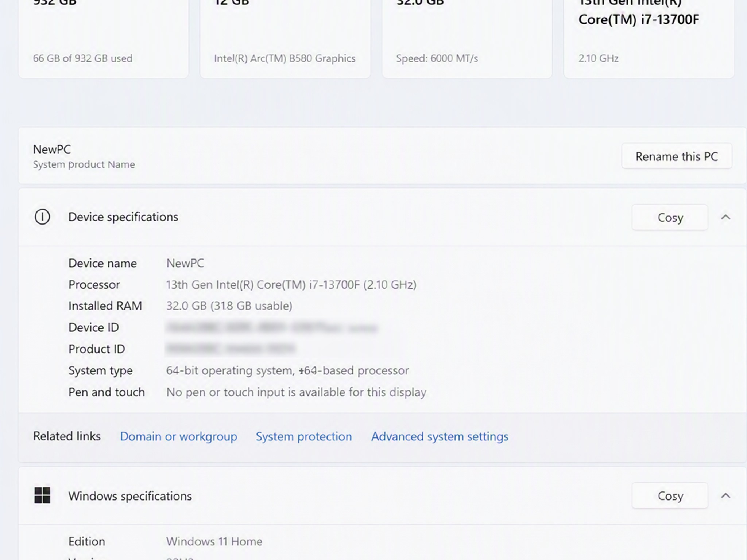Screen dimensions: 747x560
Task: Click the 'Pen and touch' label
Action: (107, 392)
